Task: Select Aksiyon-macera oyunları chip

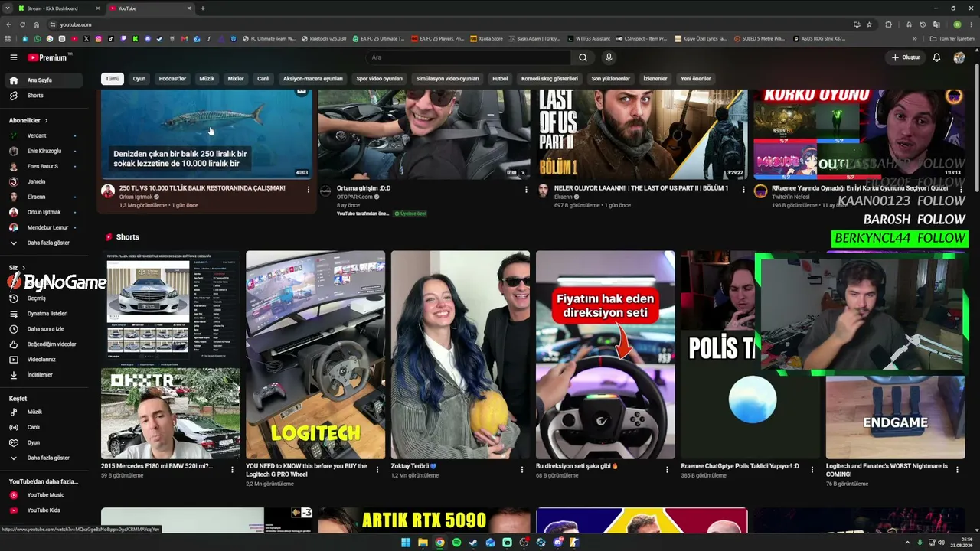Action: pos(313,79)
